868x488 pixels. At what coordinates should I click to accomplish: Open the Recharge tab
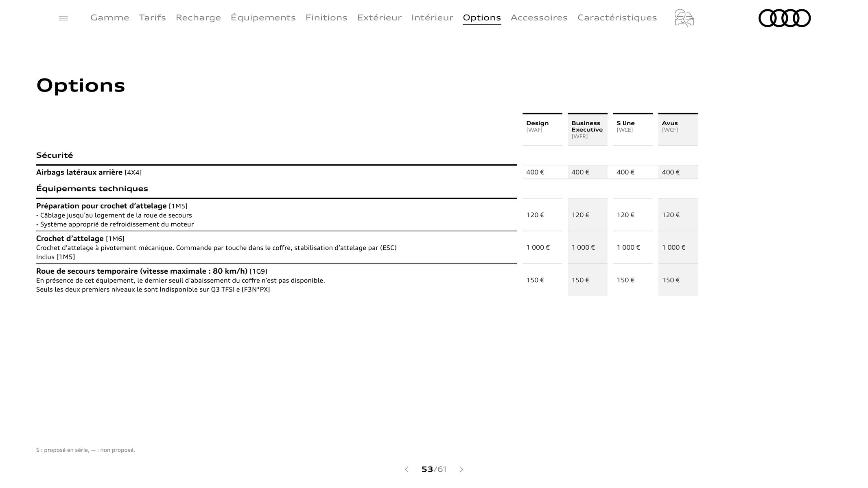(198, 17)
